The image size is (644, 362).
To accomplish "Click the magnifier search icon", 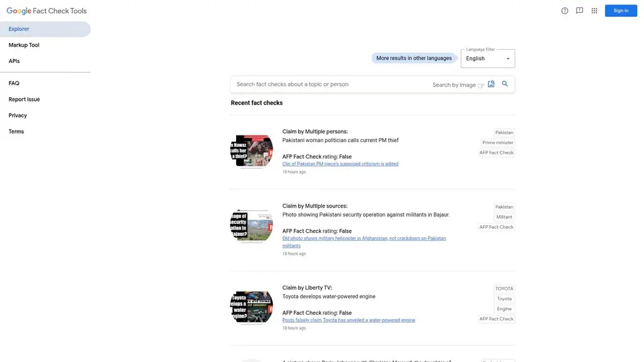I will coord(504,84).
